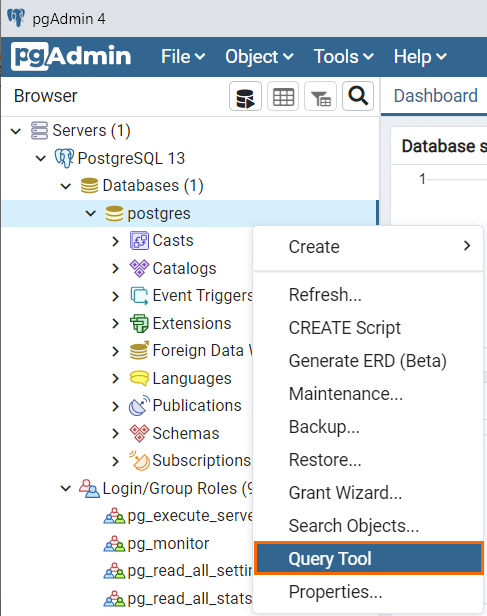Click the Login/Group Roles icon
Image resolution: width=487 pixels, height=616 pixels.
[89, 488]
